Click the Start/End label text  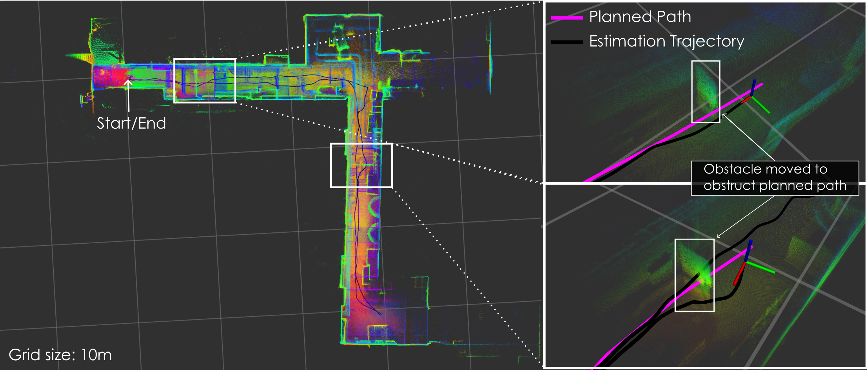coord(131,123)
